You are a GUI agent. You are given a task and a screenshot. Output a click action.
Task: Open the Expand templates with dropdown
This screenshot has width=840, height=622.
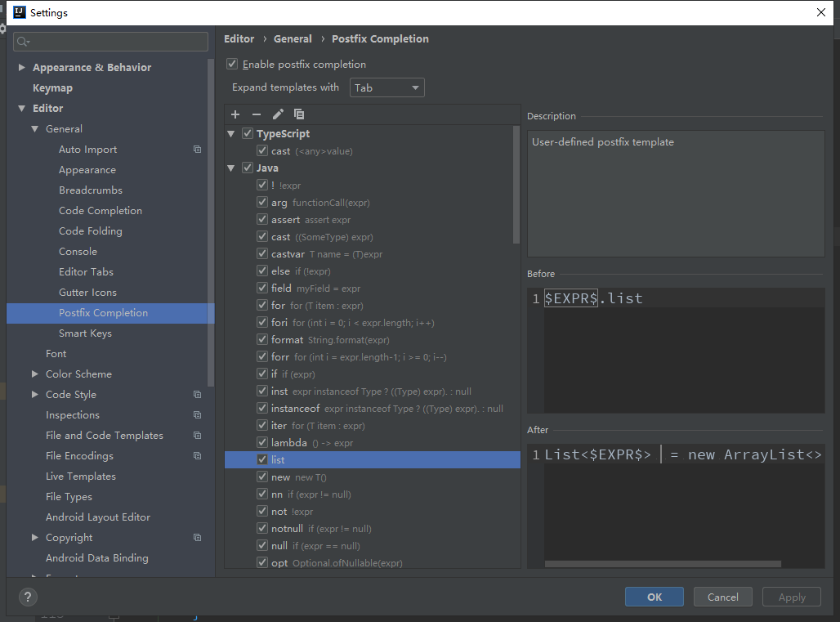tap(386, 87)
